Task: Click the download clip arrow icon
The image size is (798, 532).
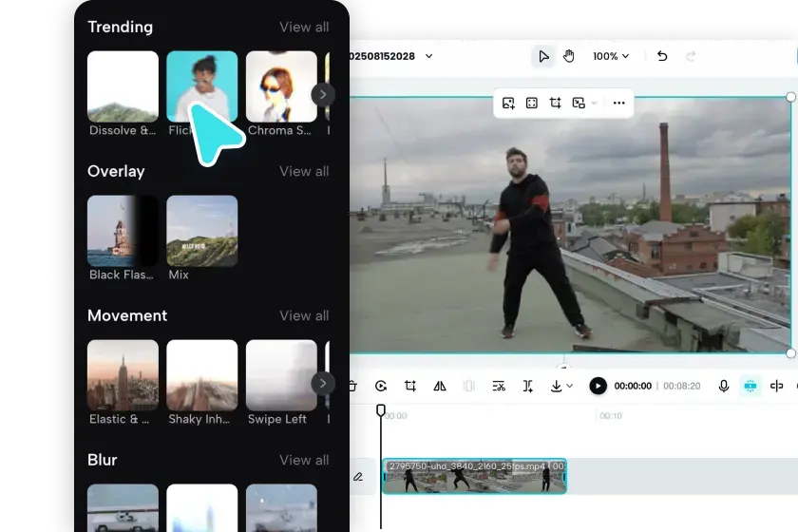Action: click(557, 387)
